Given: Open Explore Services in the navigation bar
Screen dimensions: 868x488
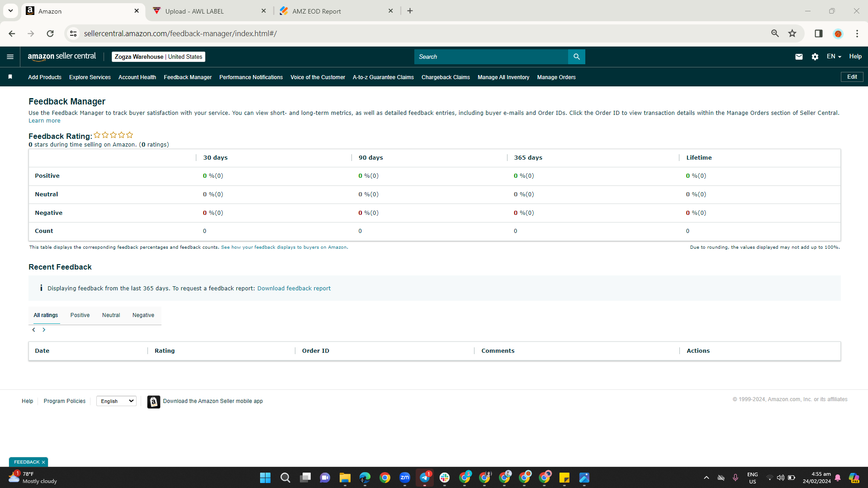Looking at the screenshot, I should (x=90, y=77).
